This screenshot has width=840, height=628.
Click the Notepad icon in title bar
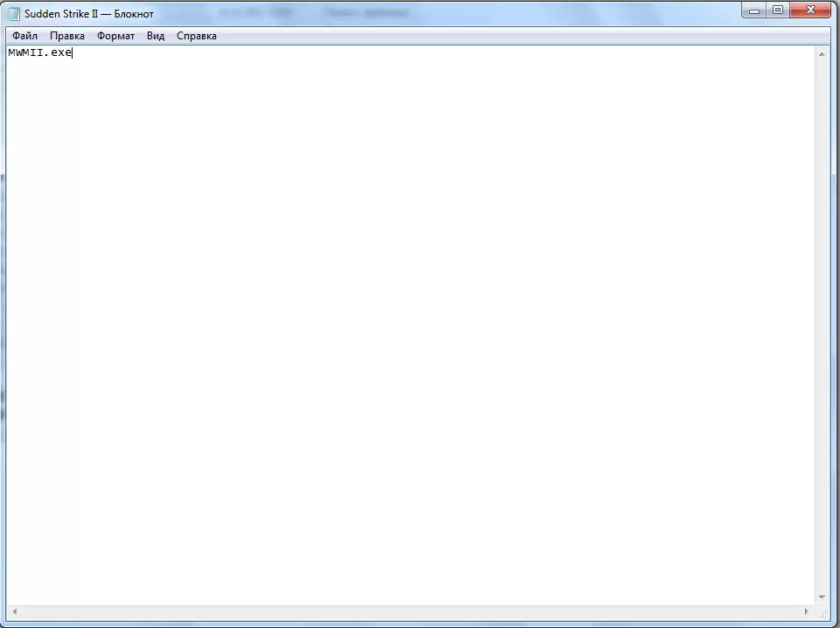13,13
